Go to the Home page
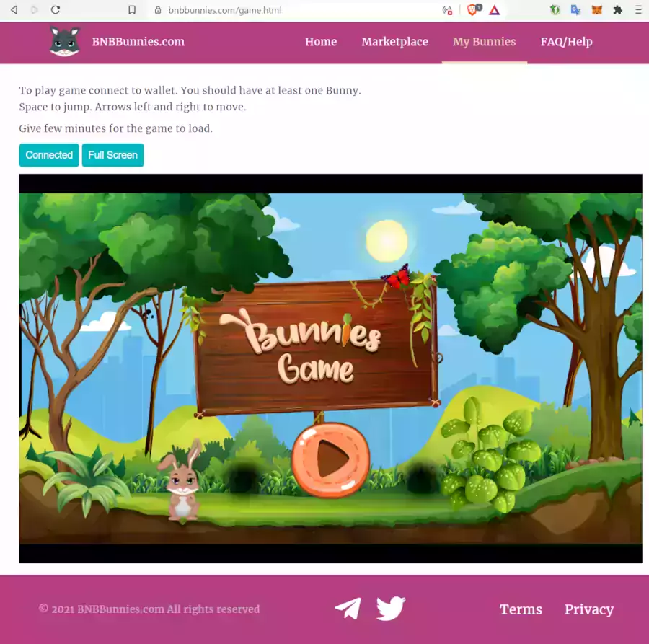The image size is (649, 644). coord(321,42)
